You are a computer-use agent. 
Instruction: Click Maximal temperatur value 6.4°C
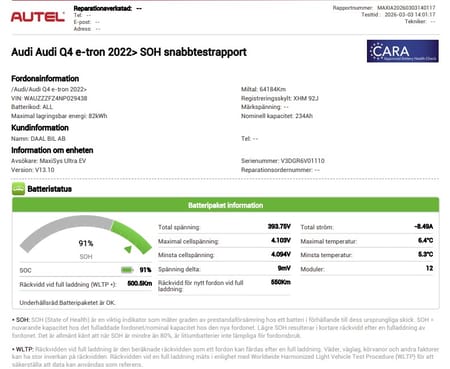426,240
